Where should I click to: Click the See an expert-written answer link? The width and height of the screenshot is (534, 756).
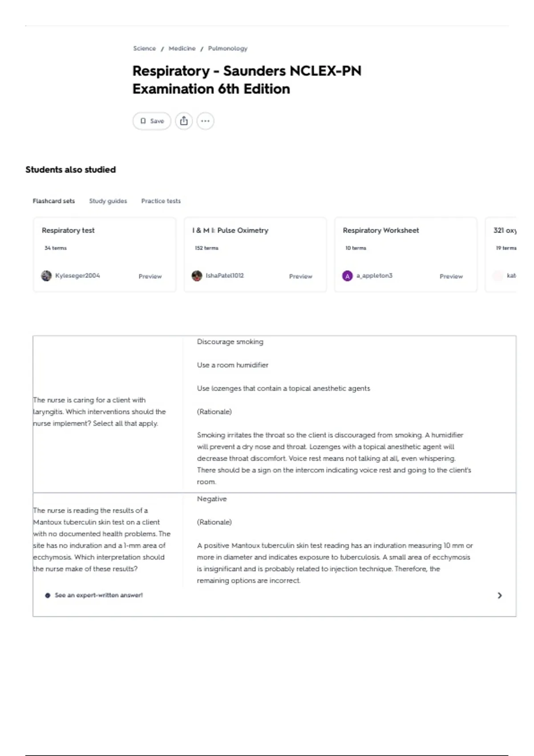tap(99, 595)
